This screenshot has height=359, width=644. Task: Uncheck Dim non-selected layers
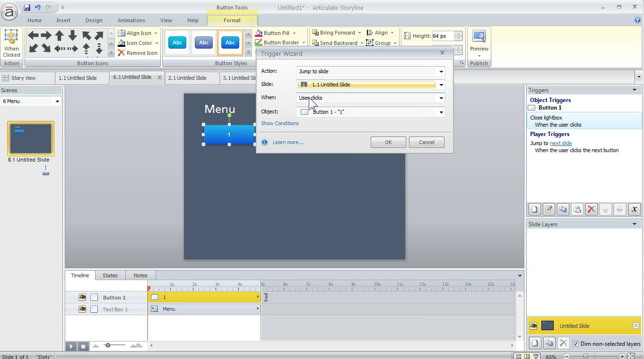coord(575,344)
